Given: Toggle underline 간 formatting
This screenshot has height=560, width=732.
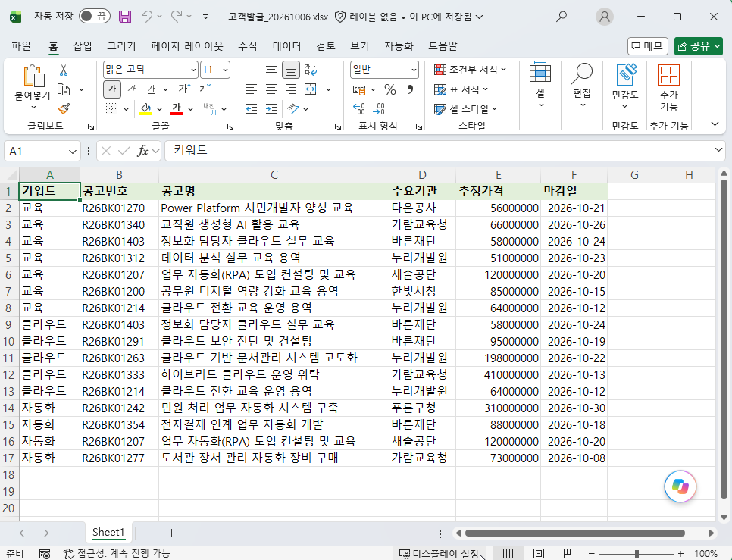Looking at the screenshot, I should 152,89.
